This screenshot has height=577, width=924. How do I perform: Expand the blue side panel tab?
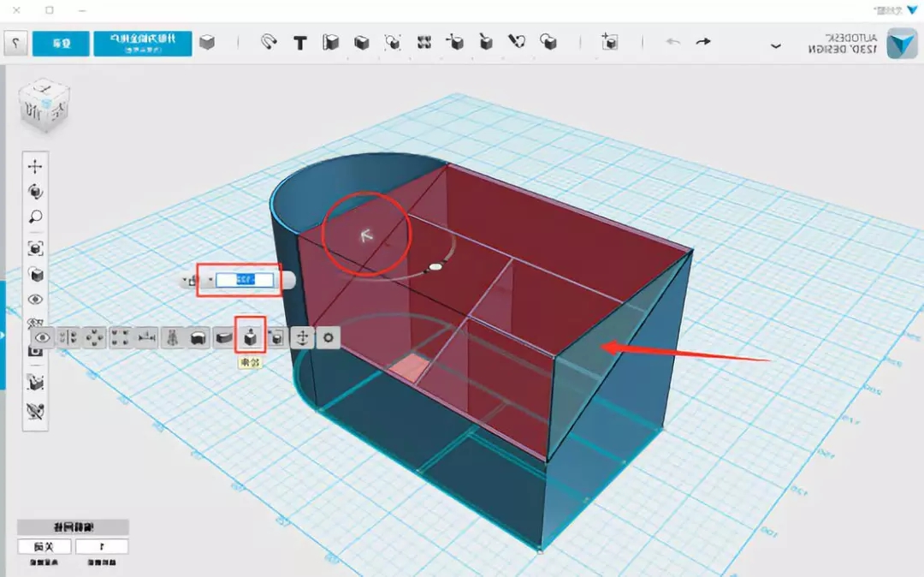tap(3, 335)
